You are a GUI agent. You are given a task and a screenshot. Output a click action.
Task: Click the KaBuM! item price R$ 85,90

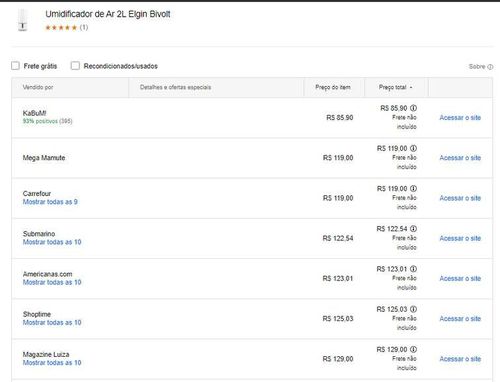[340, 118]
